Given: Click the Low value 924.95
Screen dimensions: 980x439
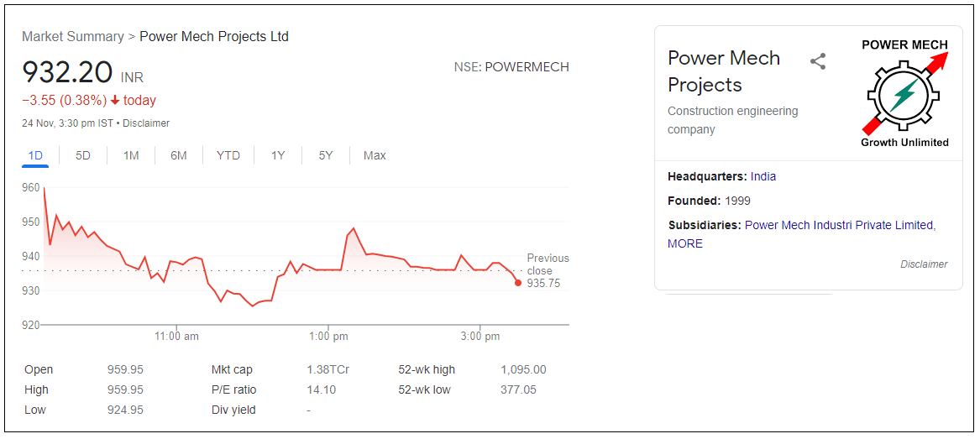Looking at the screenshot, I should 126,410.
